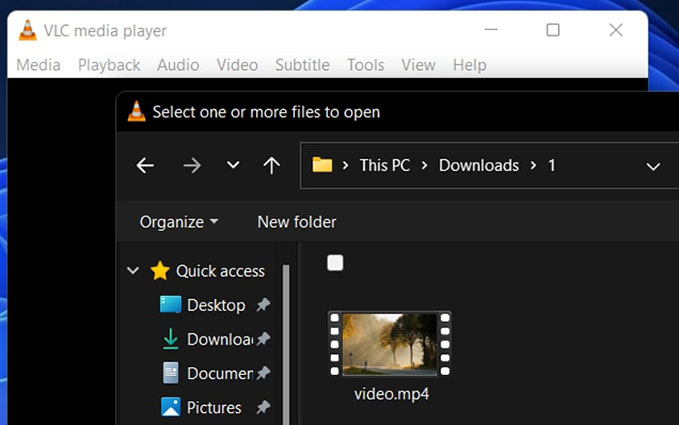
Task: Click the VLC cone icon in file dialog title
Action: pyautogui.click(x=136, y=111)
